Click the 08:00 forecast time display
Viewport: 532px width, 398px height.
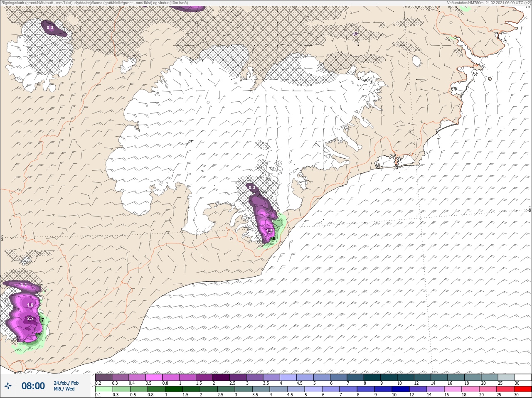click(x=33, y=386)
